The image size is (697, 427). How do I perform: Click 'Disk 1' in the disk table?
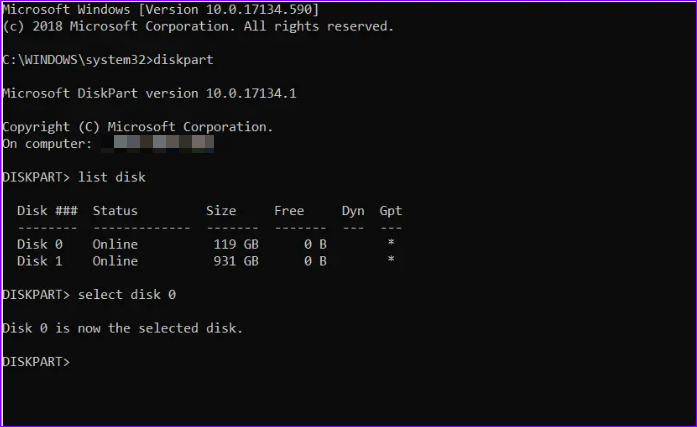tap(40, 261)
